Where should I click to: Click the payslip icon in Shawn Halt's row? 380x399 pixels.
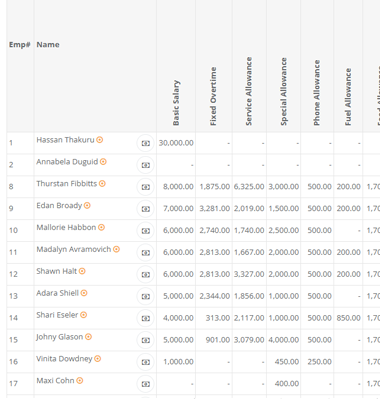[x=146, y=274]
